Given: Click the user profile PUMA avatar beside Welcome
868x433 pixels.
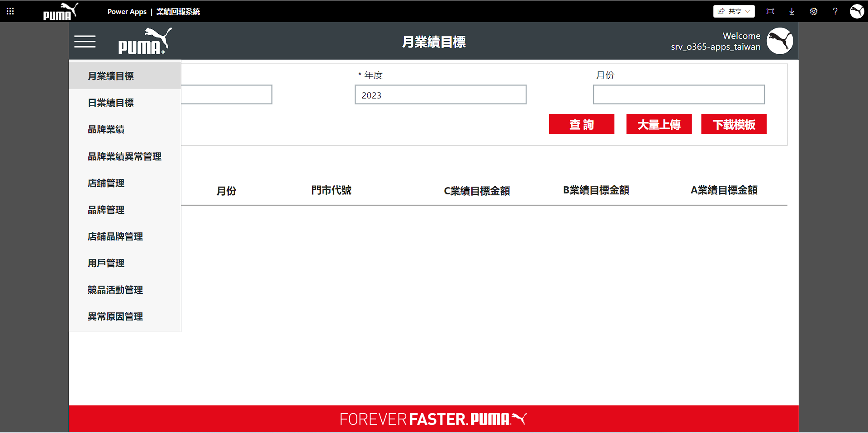Looking at the screenshot, I should 780,41.
